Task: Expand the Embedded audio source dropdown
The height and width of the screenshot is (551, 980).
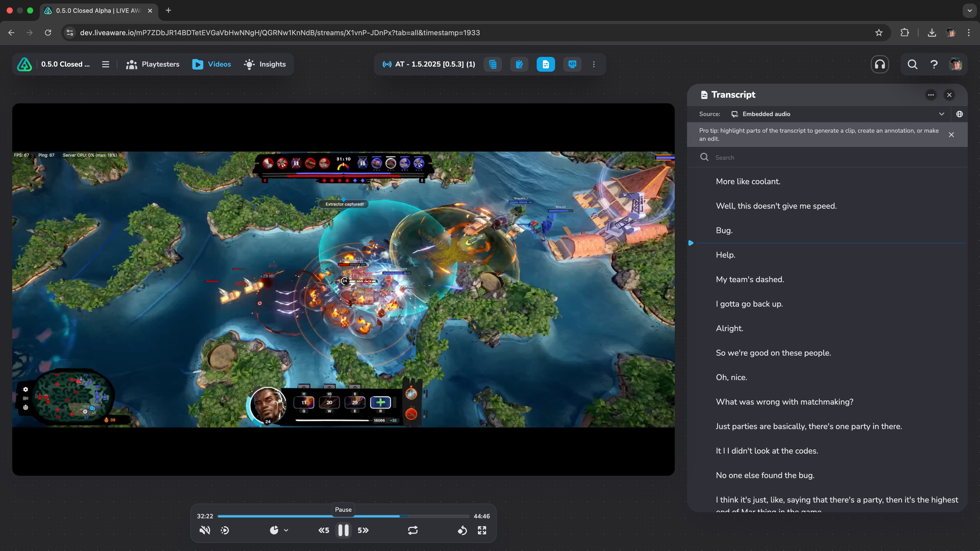Action: point(941,114)
